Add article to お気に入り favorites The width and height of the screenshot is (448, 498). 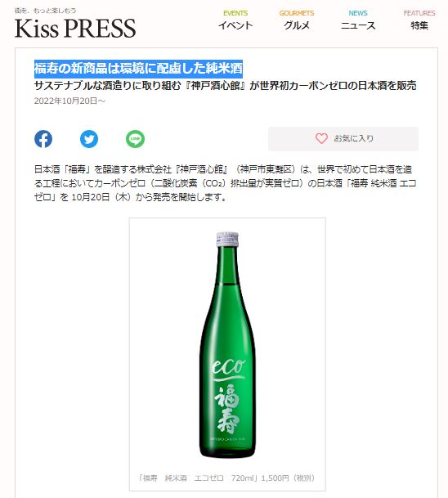[343, 139]
